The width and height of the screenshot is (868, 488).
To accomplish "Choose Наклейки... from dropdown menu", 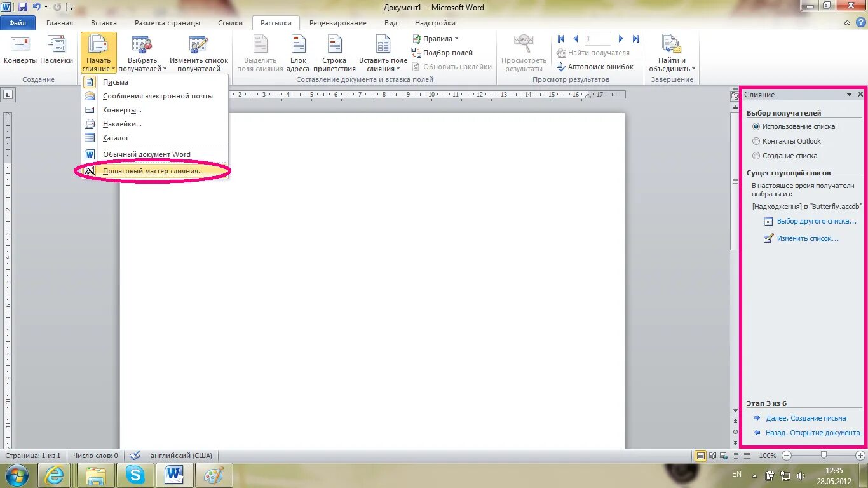I will pos(155,124).
